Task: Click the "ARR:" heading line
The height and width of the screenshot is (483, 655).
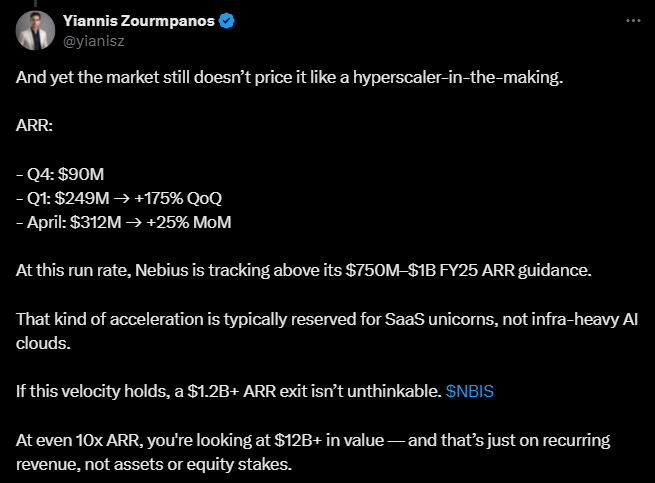Action: coord(34,126)
